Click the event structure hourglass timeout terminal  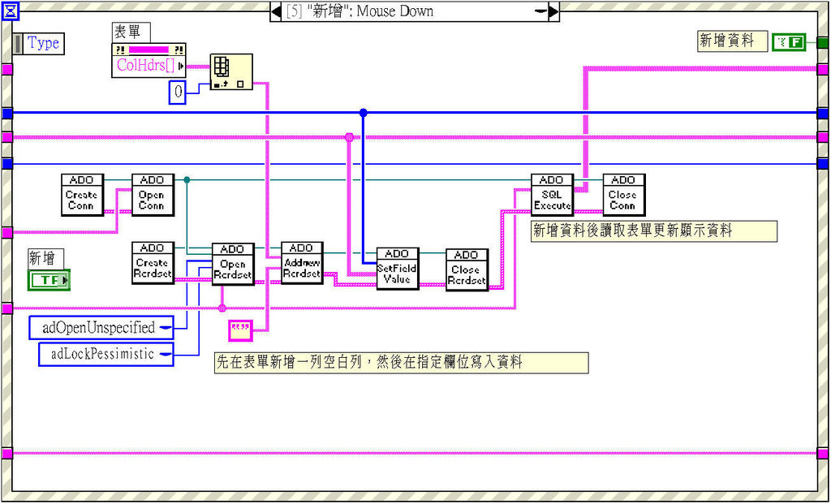[10, 10]
